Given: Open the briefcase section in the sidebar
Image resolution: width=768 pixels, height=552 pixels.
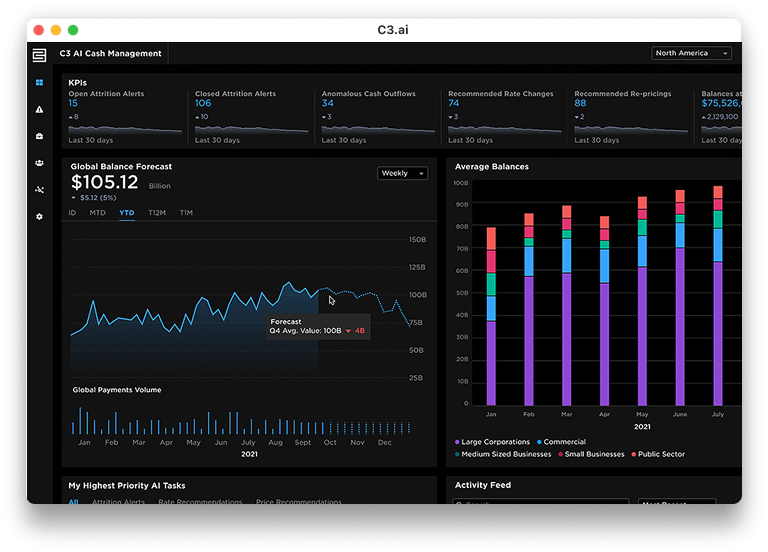Looking at the screenshot, I should (x=39, y=136).
